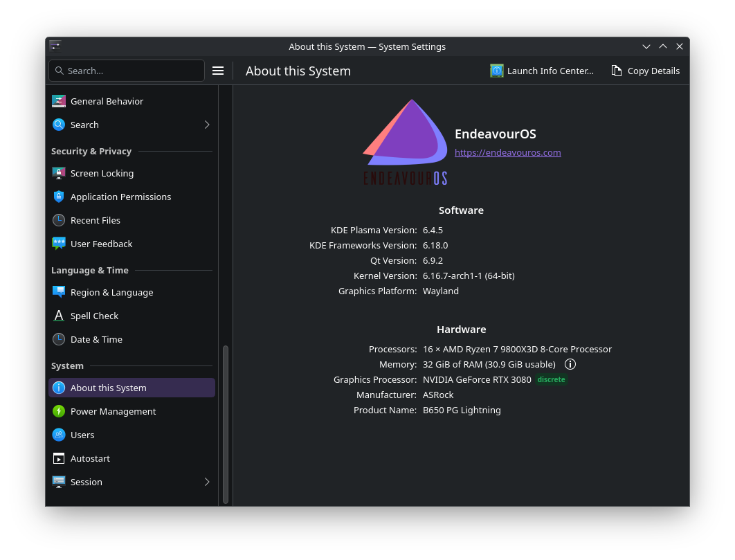735x560 pixels.
Task: Click the NVIDIA GeForce RTX 3080 text
Action: coord(477,379)
